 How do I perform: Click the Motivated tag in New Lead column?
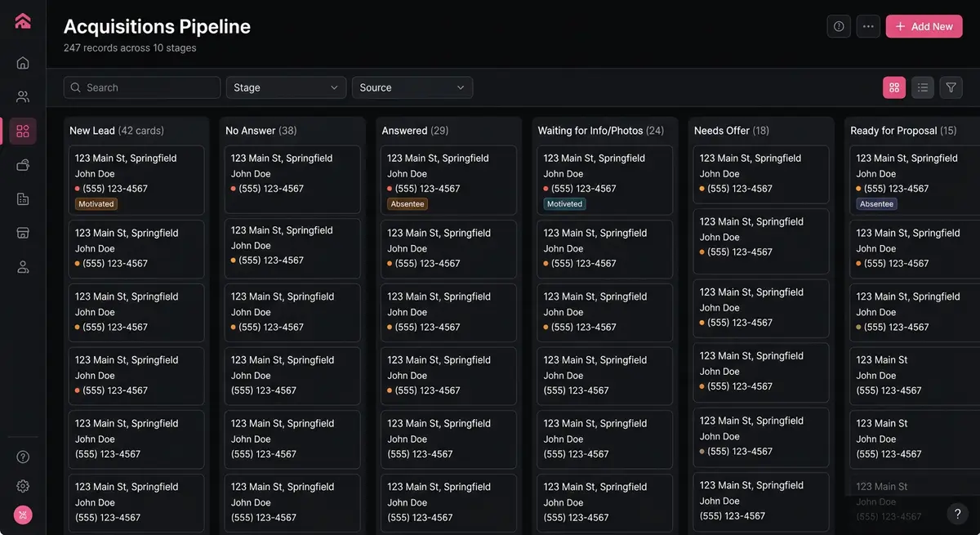pyautogui.click(x=96, y=204)
